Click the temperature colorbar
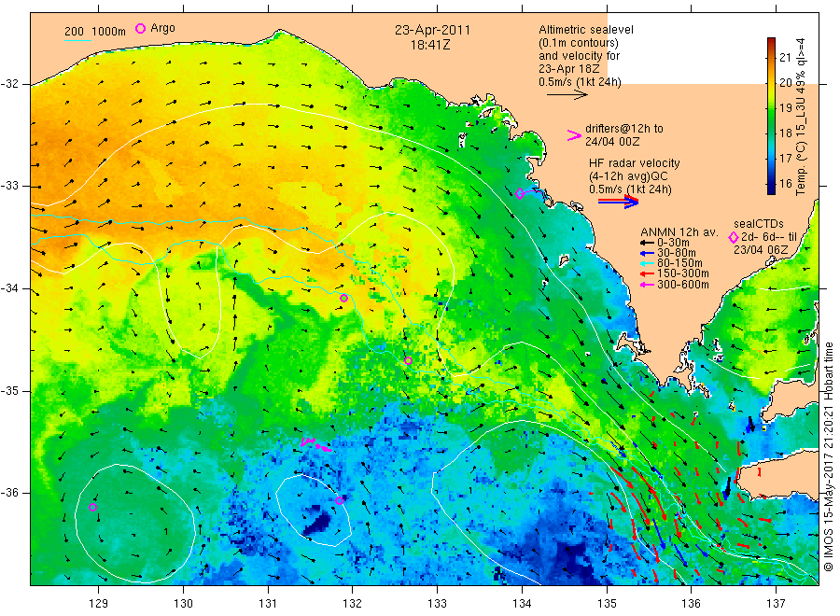This screenshot has width=840, height=616. click(x=771, y=116)
